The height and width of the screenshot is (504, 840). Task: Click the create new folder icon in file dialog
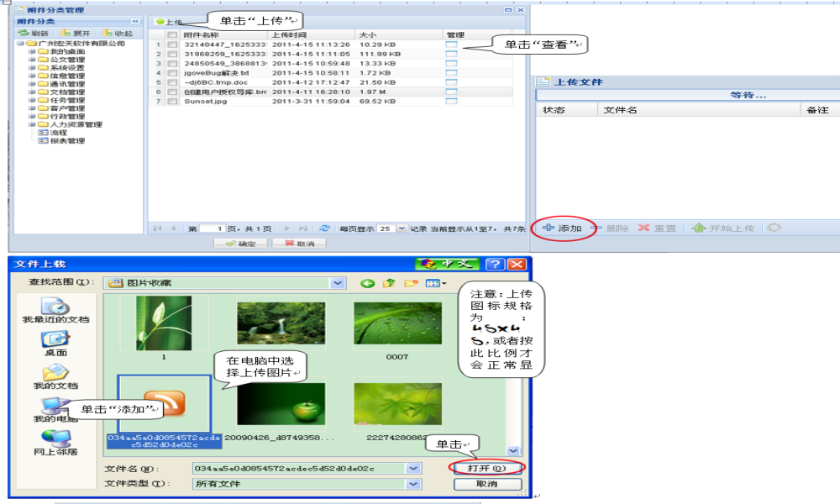click(411, 283)
